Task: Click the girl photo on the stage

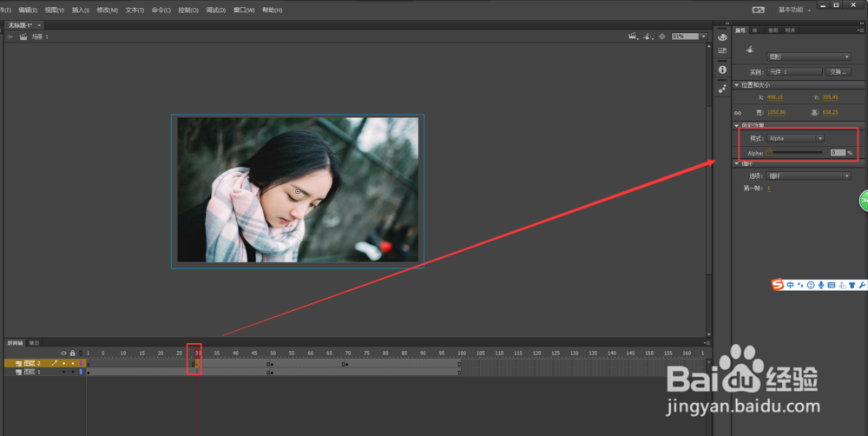Action: (298, 189)
